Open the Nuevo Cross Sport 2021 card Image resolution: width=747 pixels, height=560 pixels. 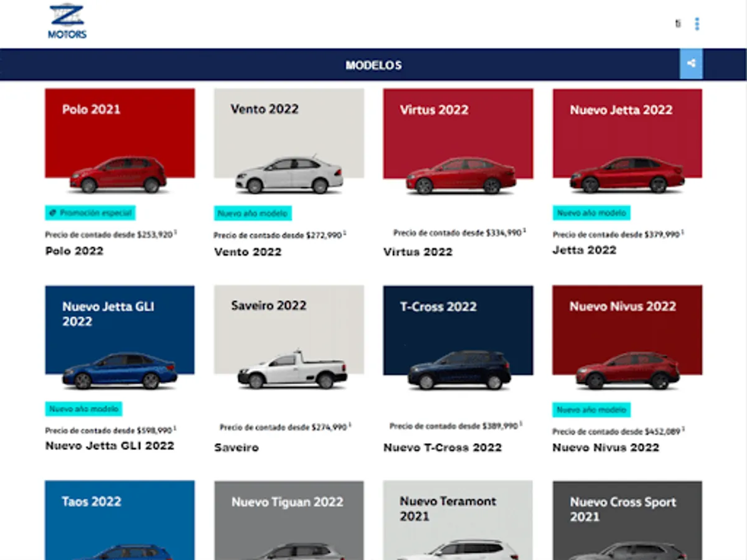click(627, 520)
